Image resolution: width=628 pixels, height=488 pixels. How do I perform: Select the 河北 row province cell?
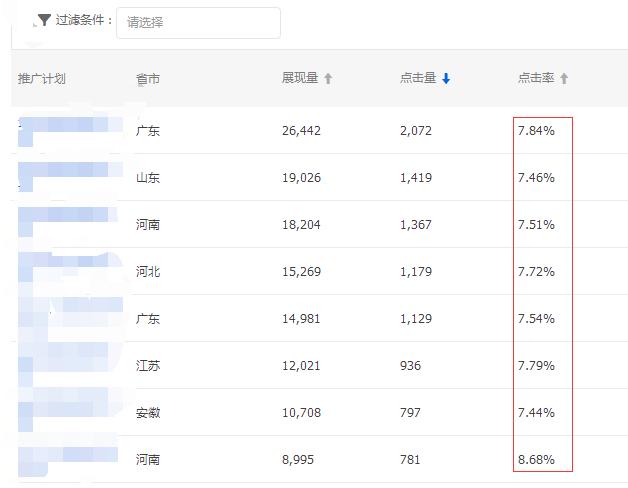pos(148,272)
